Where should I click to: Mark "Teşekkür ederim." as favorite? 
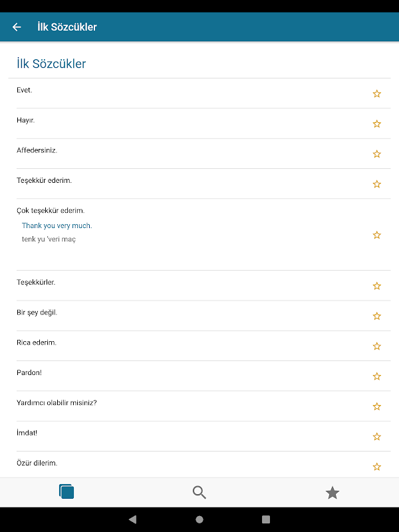click(376, 184)
